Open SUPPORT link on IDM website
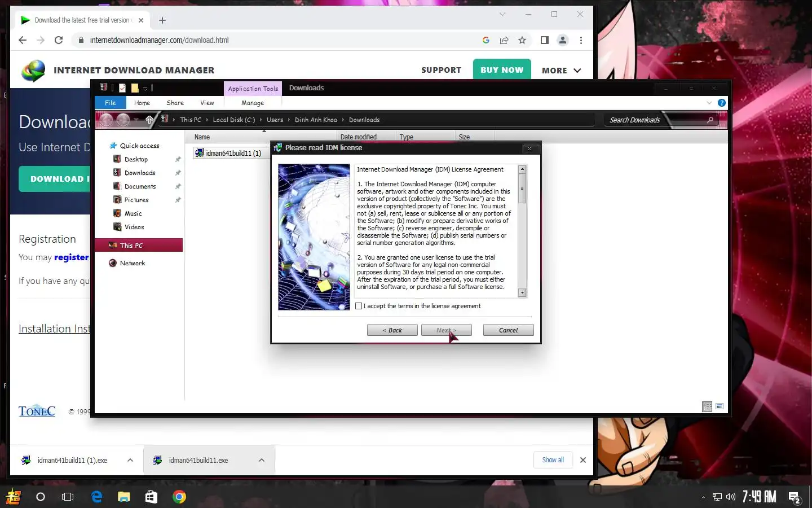This screenshot has width=812, height=508. coord(441,70)
